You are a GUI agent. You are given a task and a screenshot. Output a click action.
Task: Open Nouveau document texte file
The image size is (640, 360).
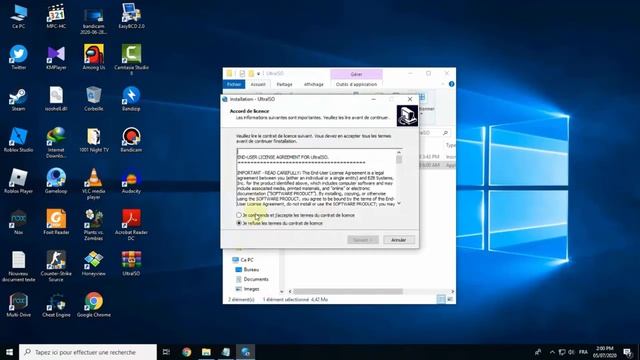(18, 266)
